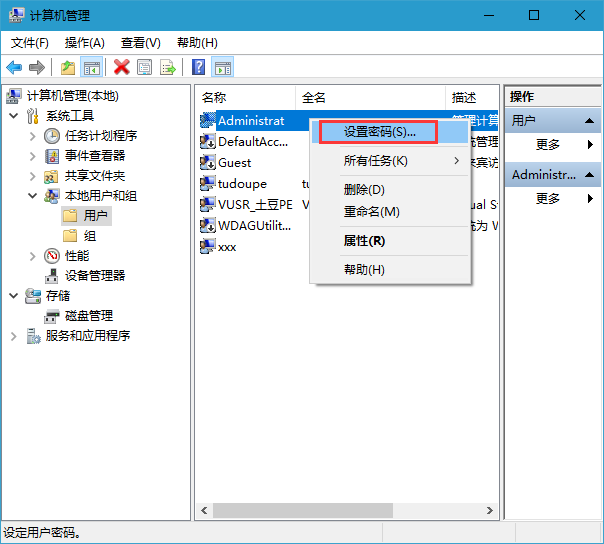Viewport: 604px width, 544px height.
Task: Toggle the show/hide action pane icon
Action: point(223,68)
